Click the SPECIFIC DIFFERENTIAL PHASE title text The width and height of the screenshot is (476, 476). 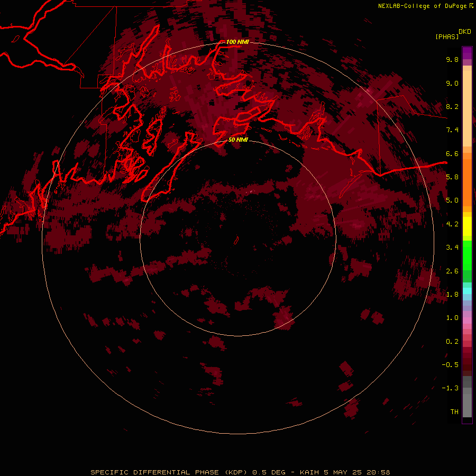pyautogui.click(x=155, y=472)
